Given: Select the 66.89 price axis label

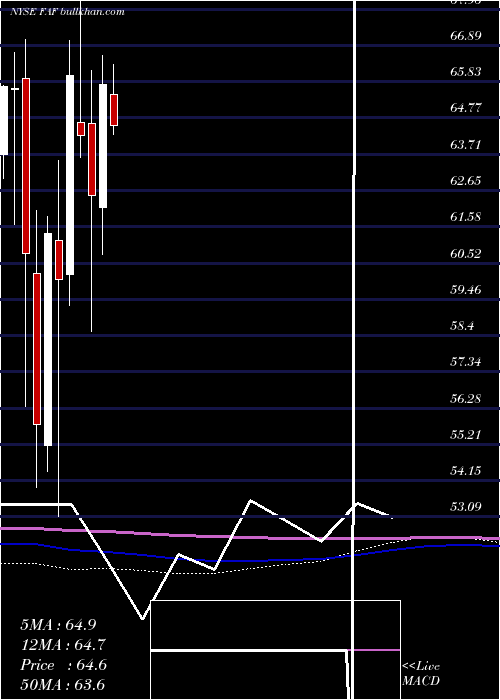Looking at the screenshot, I should tap(466, 35).
